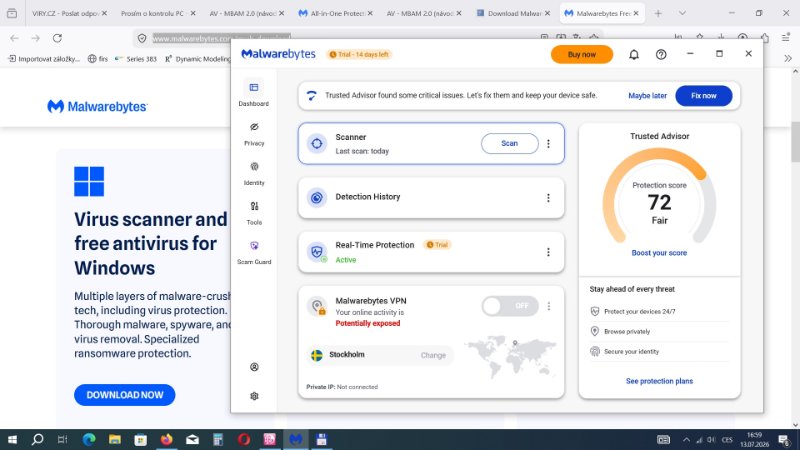
Task: Click Boost your score link
Action: pyautogui.click(x=659, y=253)
